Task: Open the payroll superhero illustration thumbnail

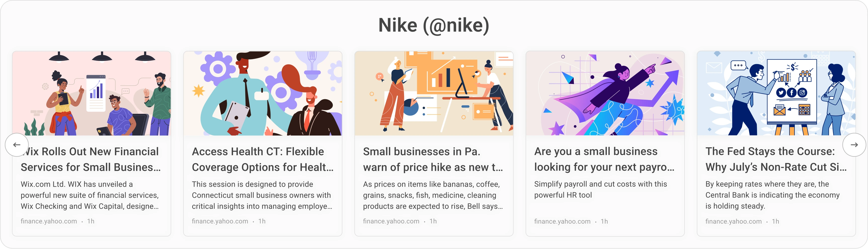Action: (605, 93)
